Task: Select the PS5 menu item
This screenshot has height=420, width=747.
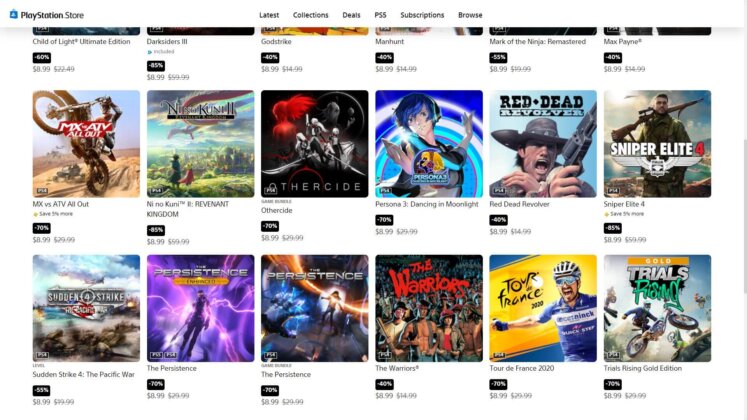Action: click(x=380, y=15)
